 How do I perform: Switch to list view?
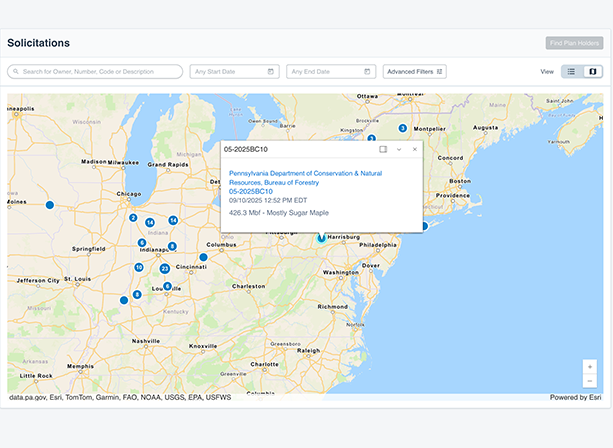tap(571, 72)
